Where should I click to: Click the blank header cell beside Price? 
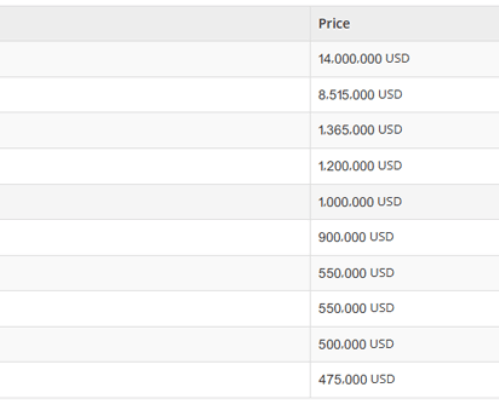click(x=155, y=24)
